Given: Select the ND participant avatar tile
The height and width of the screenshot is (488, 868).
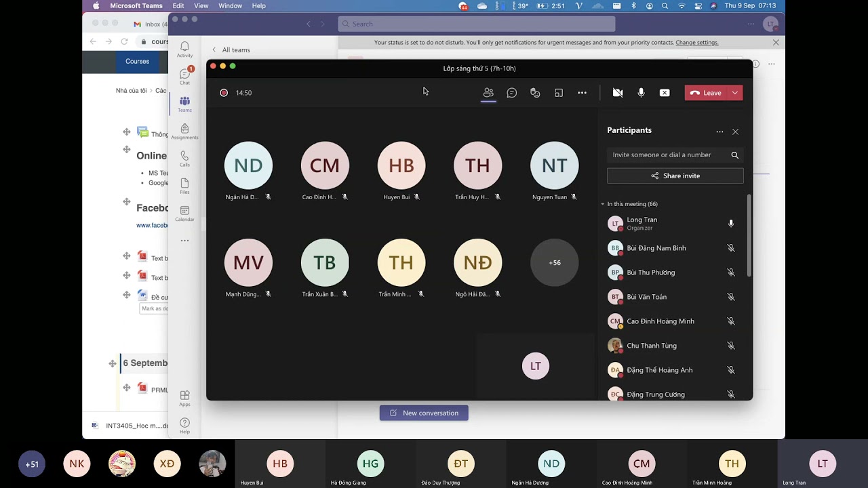Looking at the screenshot, I should coord(248,165).
